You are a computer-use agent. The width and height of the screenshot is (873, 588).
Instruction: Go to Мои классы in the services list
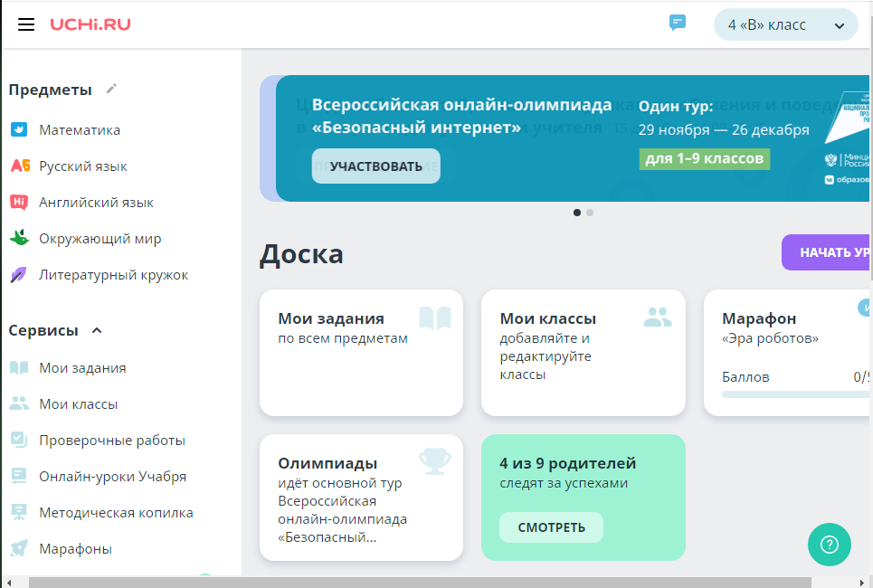tap(78, 404)
